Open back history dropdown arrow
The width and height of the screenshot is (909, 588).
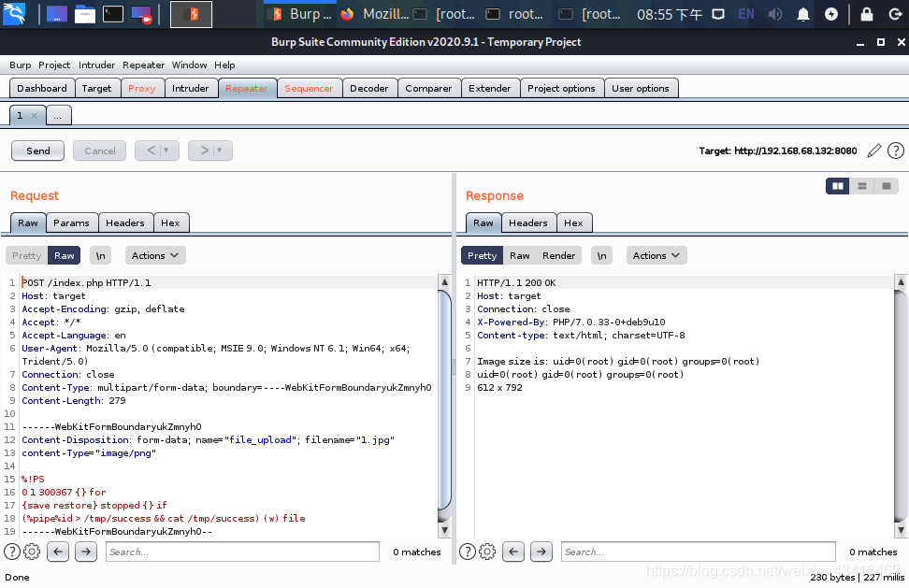tap(166, 151)
